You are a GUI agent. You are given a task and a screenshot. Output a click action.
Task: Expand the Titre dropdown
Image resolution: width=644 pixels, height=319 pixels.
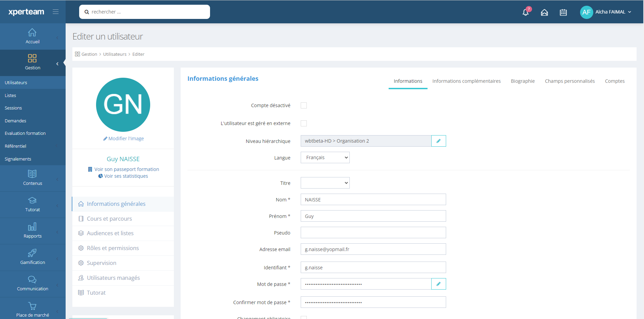[325, 183]
